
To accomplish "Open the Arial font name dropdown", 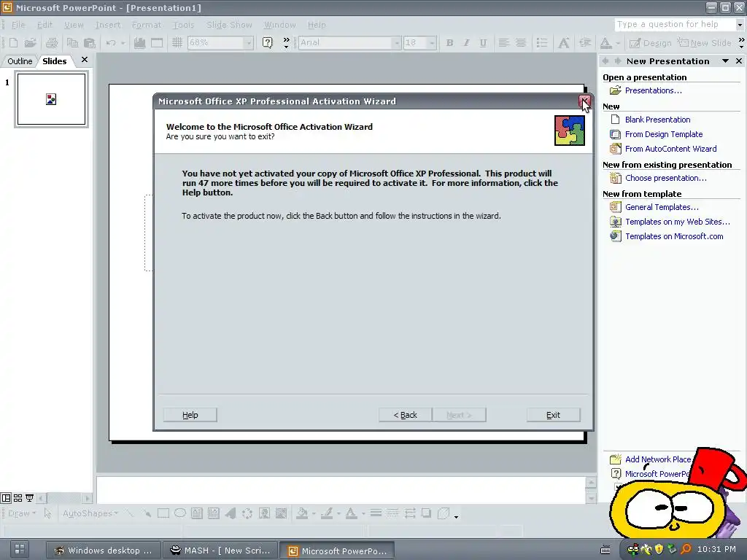I will (x=396, y=43).
